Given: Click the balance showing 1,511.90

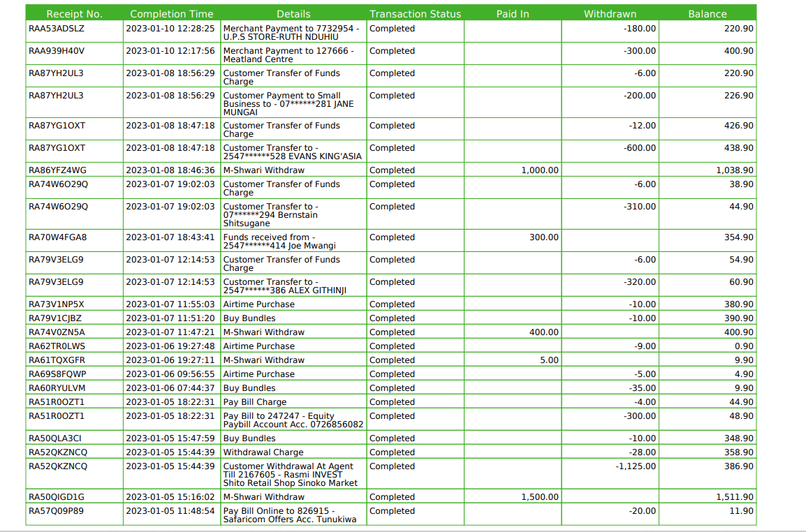Looking at the screenshot, I should (736, 496).
